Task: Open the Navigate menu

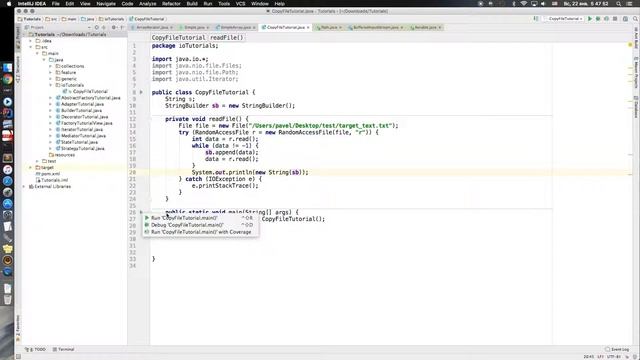Action: pos(106,3)
